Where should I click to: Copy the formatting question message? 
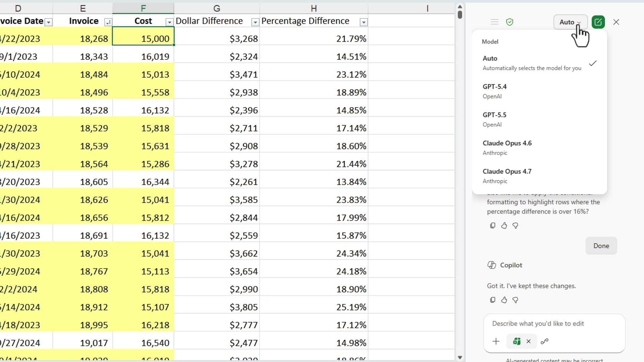493,226
